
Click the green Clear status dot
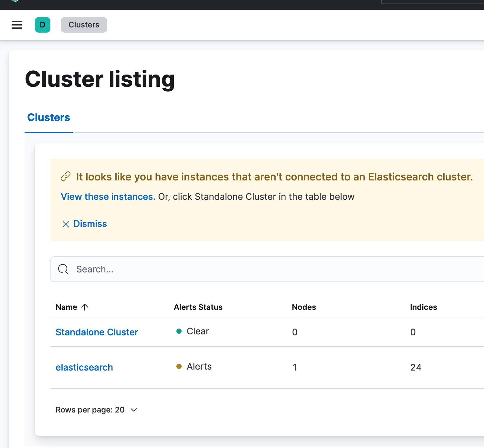[179, 331]
